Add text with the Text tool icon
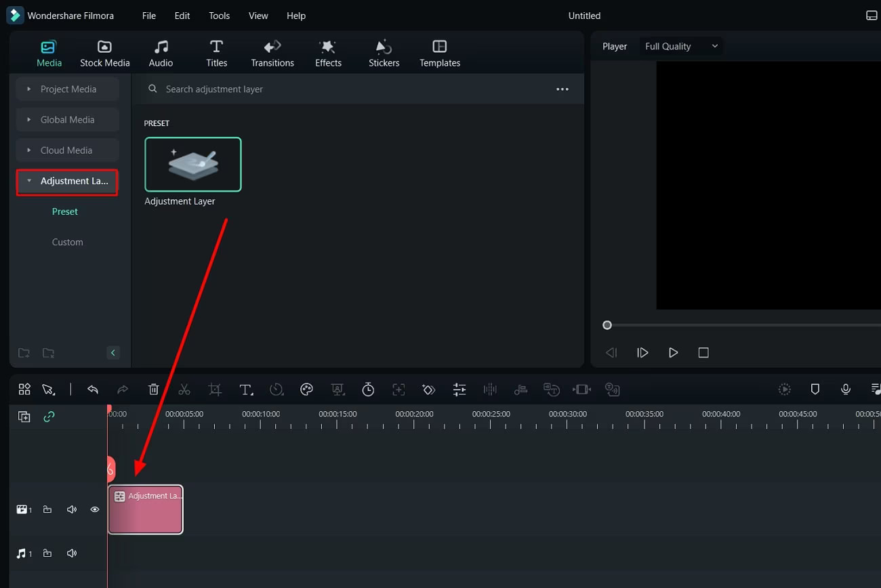 coord(246,389)
